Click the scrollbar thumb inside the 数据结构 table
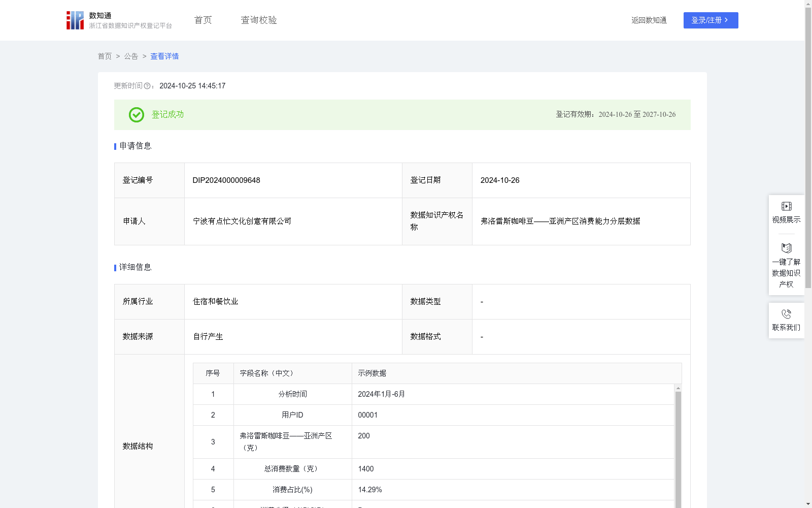812x508 pixels. click(678, 450)
